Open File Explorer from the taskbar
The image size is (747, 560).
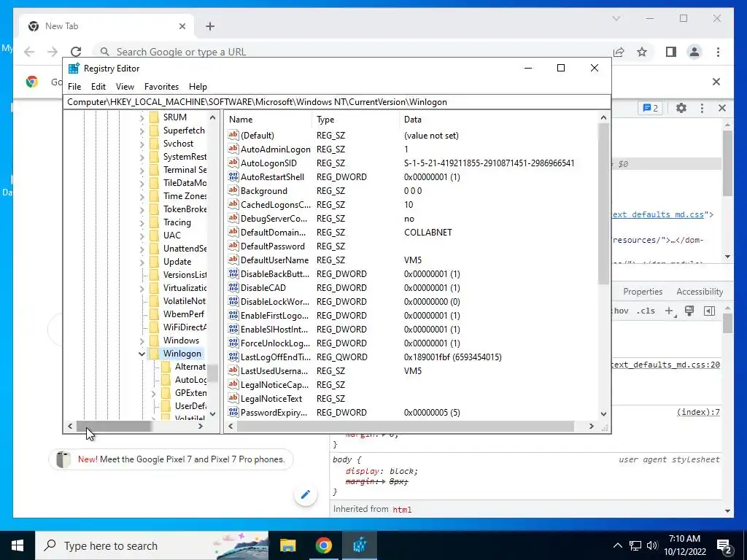tap(287, 545)
